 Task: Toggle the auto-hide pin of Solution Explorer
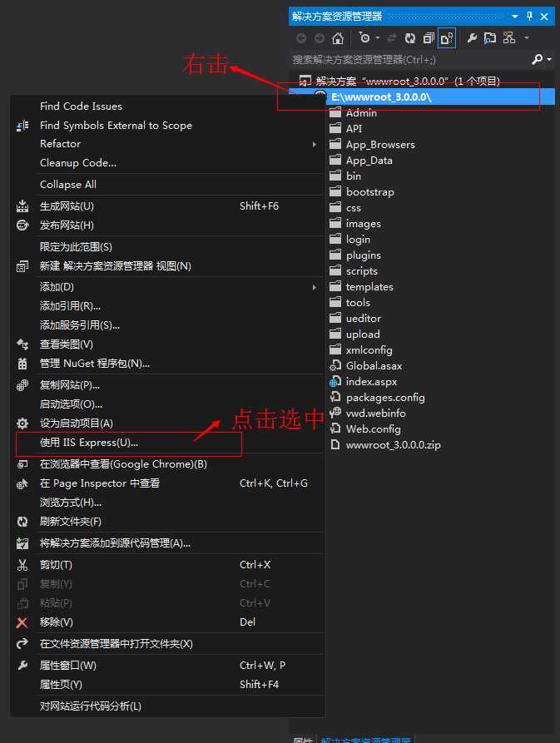pos(530,16)
